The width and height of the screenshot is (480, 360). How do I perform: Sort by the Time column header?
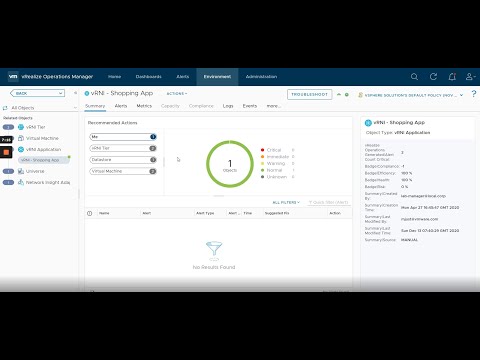click(x=248, y=213)
